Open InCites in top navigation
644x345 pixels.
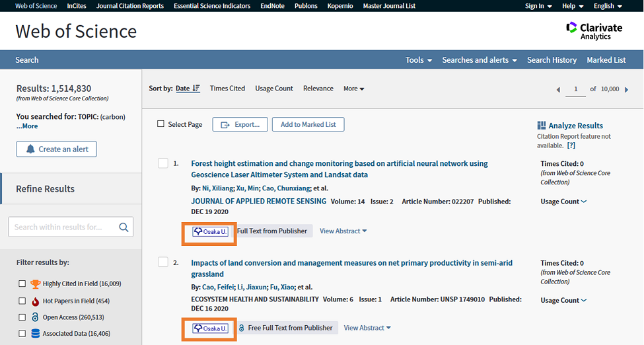pos(77,6)
